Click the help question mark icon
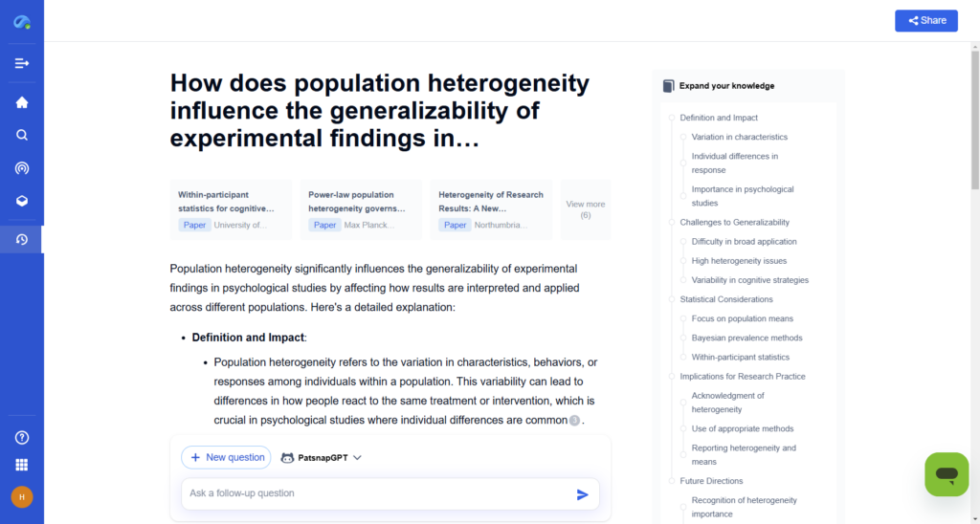 (22, 438)
